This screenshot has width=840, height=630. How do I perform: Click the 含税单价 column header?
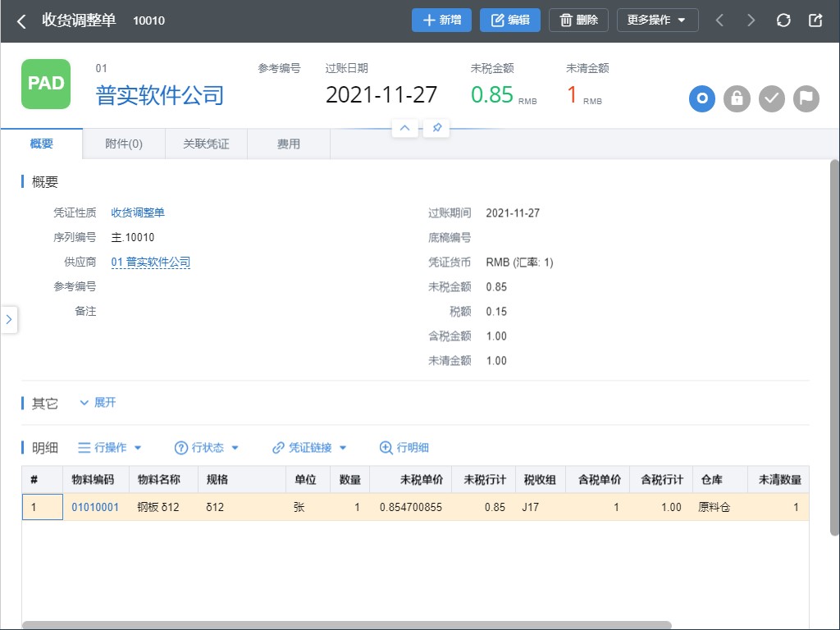[x=598, y=479]
